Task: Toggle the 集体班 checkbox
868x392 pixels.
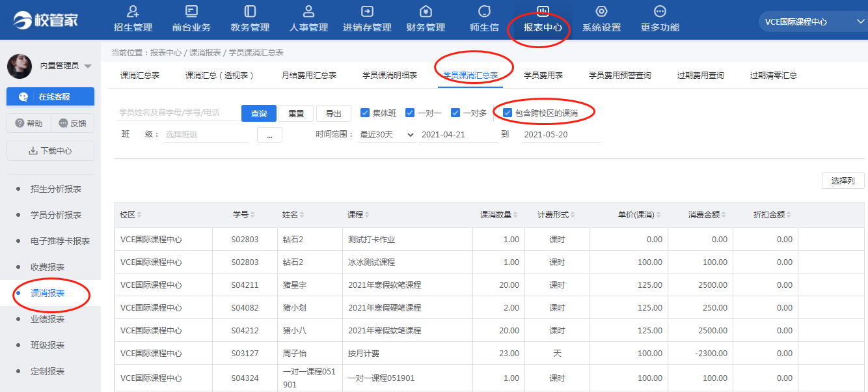Action: coord(365,113)
